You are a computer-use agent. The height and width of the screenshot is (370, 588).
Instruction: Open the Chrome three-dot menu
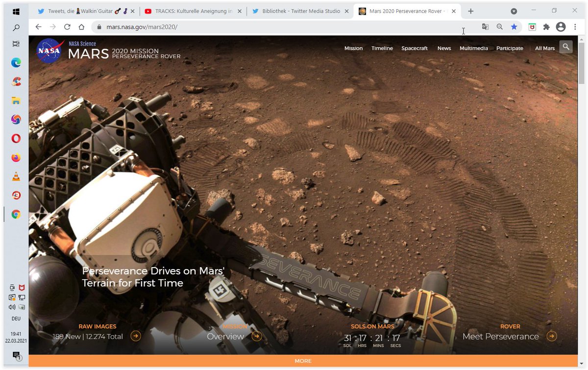(575, 27)
